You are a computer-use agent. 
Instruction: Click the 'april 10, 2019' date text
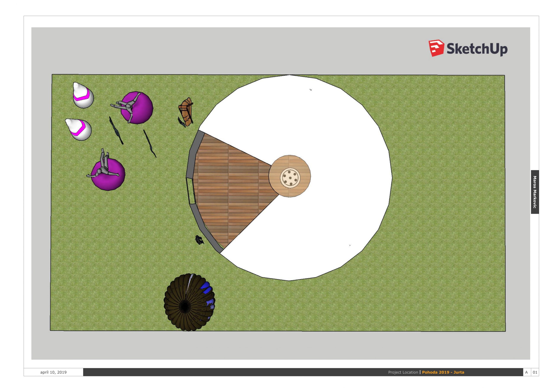coord(53,372)
